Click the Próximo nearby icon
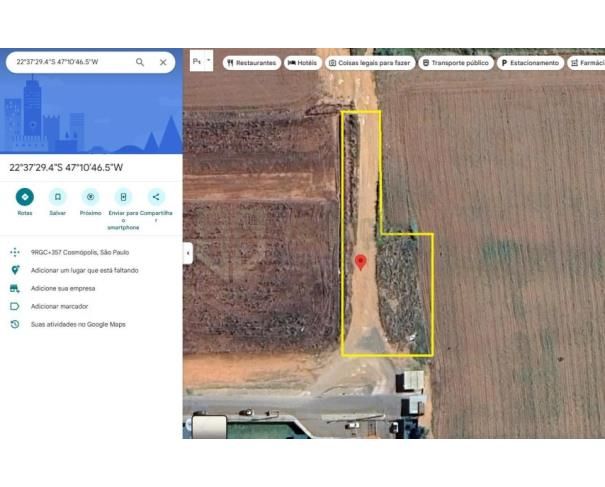605x487 pixels. pyautogui.click(x=90, y=197)
